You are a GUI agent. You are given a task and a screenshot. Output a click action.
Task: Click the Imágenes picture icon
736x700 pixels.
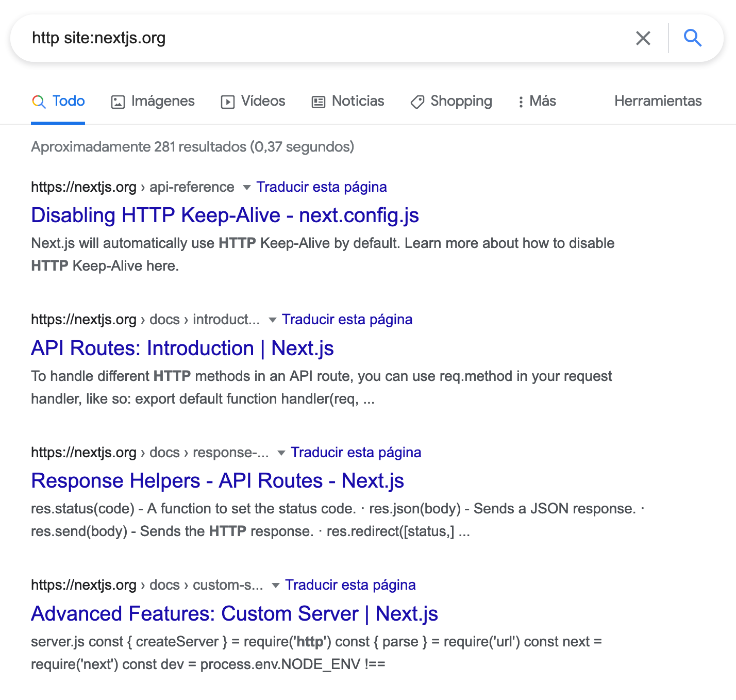click(x=118, y=102)
